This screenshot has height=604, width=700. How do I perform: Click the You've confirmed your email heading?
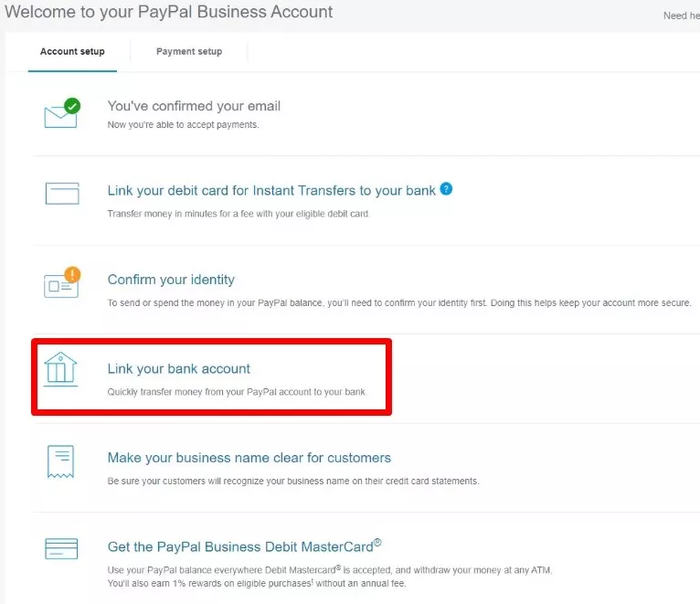194,106
